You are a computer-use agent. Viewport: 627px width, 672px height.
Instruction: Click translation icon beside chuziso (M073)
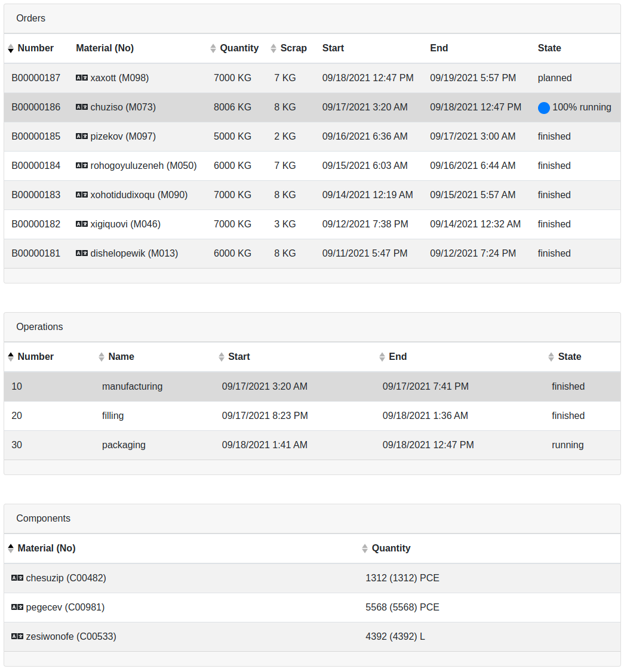click(82, 107)
